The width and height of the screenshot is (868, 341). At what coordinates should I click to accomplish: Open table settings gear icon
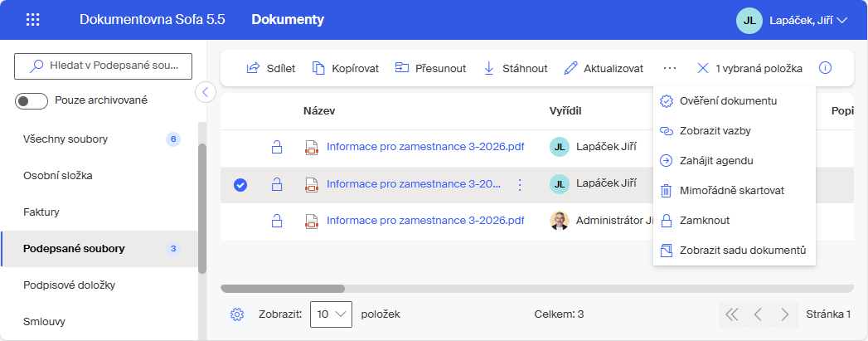click(x=237, y=314)
